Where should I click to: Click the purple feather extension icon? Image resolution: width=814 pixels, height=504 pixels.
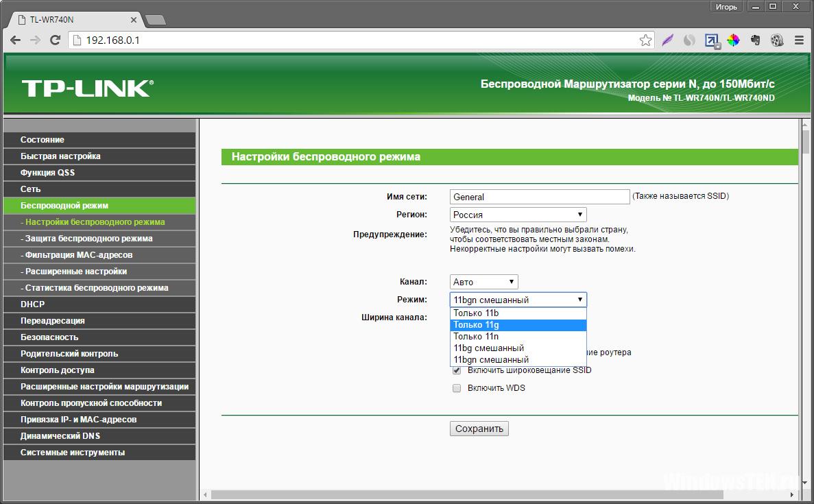click(668, 40)
